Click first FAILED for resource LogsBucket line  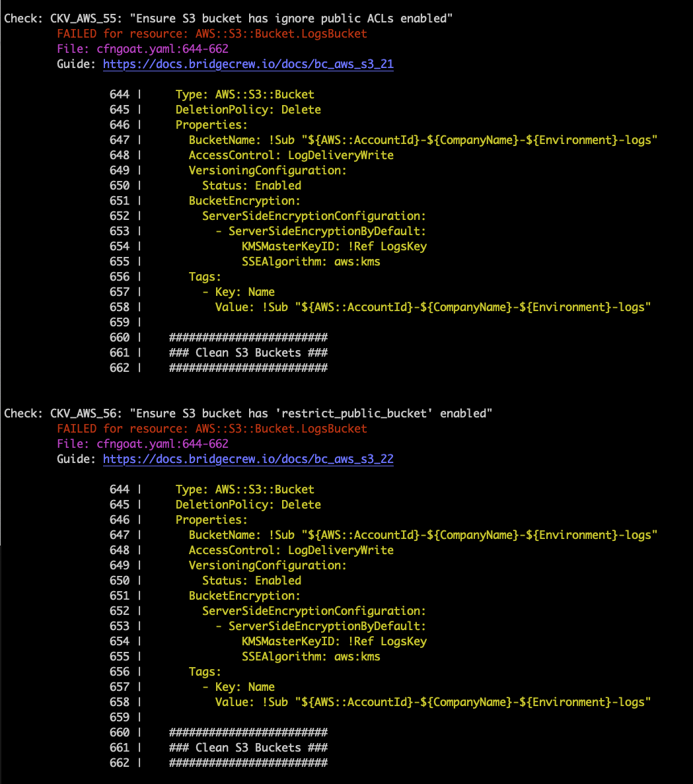tap(212, 34)
